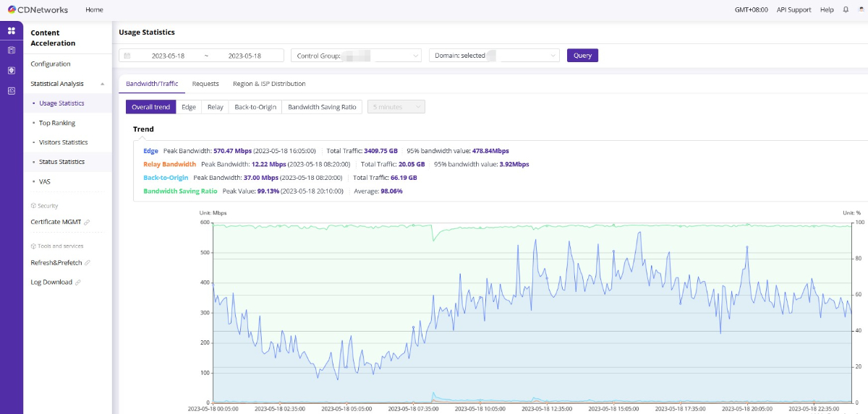Open the API Support link
The width and height of the screenshot is (868, 414).
pyautogui.click(x=793, y=10)
